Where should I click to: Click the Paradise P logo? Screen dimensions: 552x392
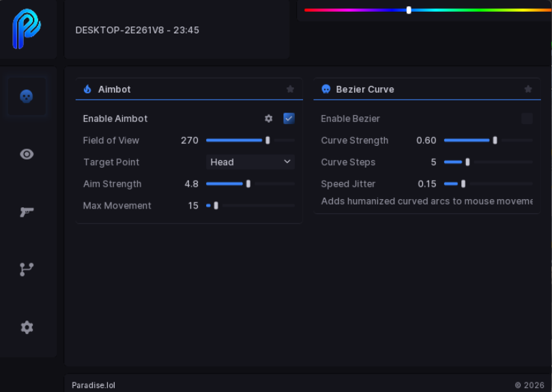pos(27,29)
